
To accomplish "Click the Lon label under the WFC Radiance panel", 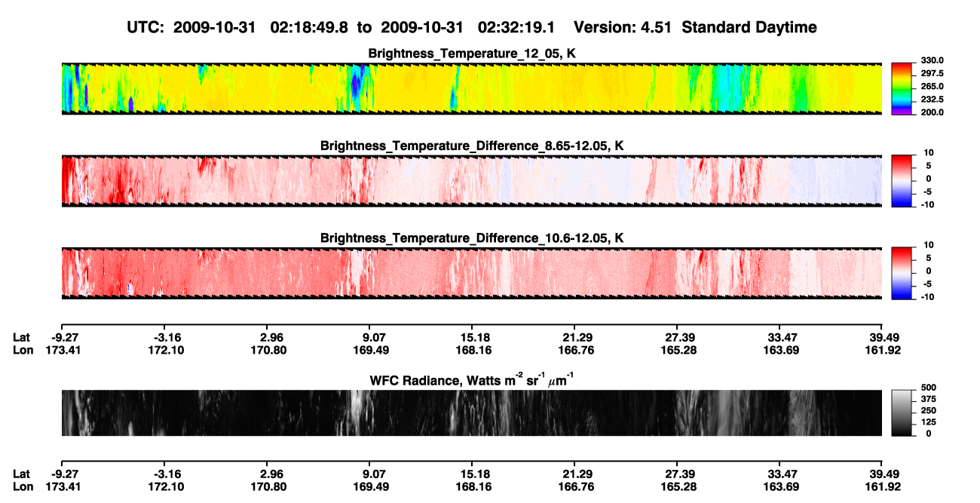I will click(x=23, y=487).
